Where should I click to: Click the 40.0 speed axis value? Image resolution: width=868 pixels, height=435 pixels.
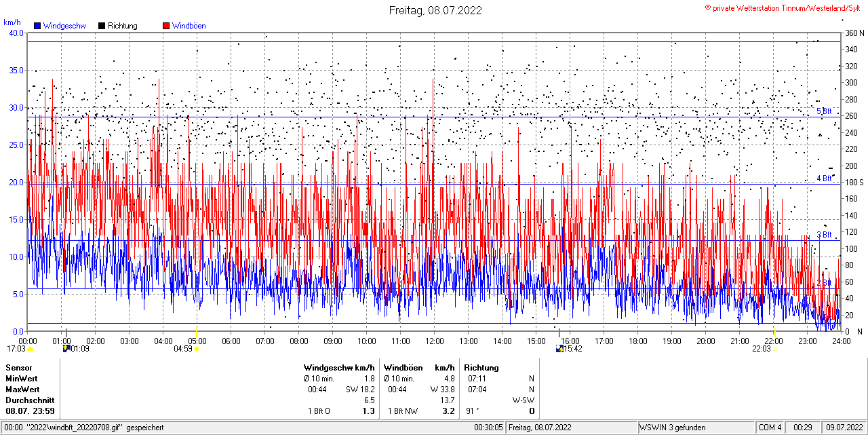[x=16, y=33]
